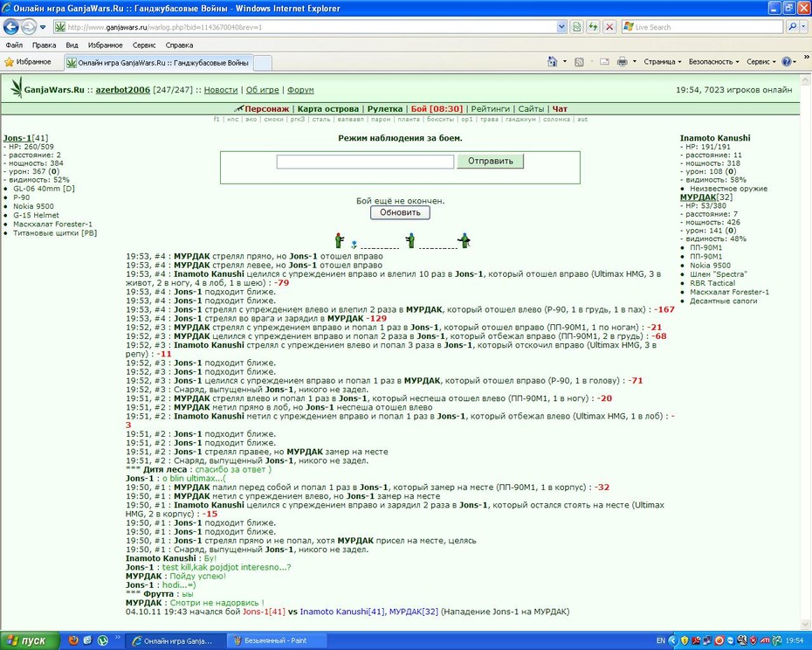The height and width of the screenshot is (650, 812).
Task: Stop page loading with red X icon
Action: 610,27
